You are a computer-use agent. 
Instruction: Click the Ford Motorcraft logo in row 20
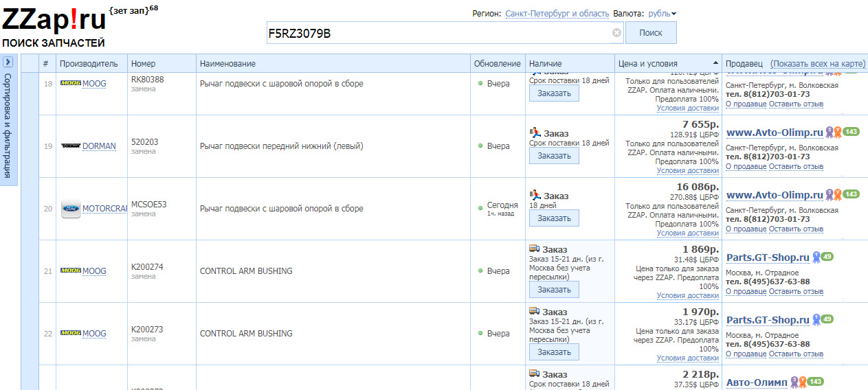[x=71, y=209]
